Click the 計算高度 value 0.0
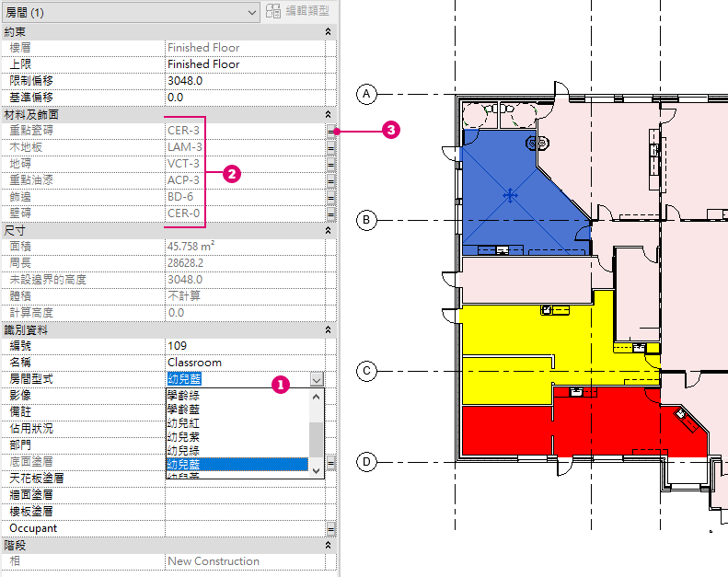 176,313
